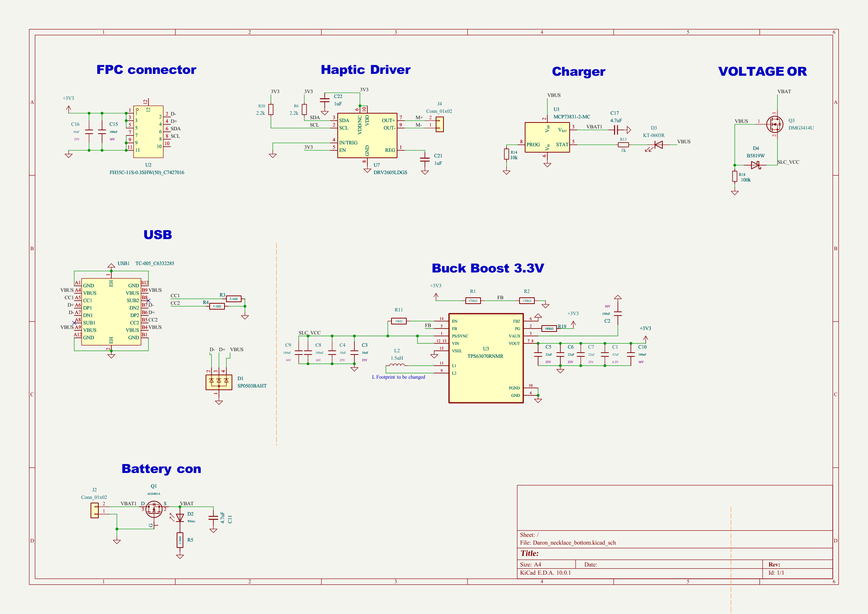Click the 'KiCad E.D.A. 10.0.1' text
This screenshot has width=868, height=614.
coord(545,572)
